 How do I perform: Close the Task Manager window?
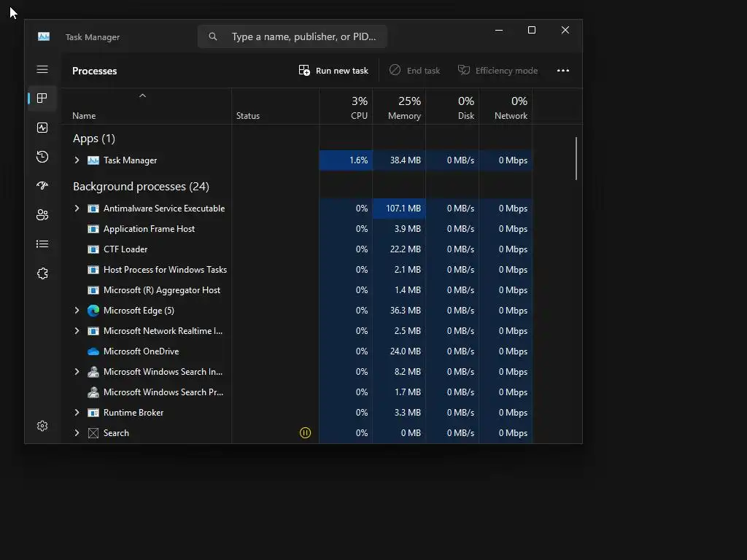(x=565, y=30)
